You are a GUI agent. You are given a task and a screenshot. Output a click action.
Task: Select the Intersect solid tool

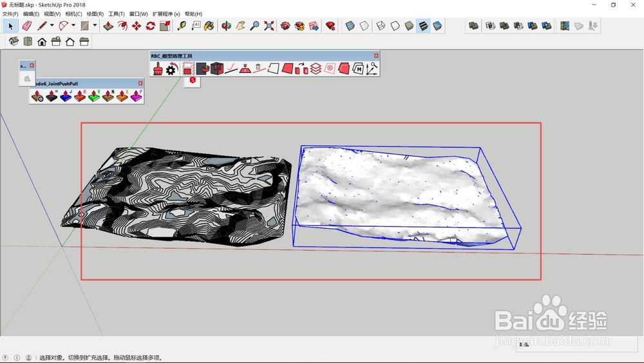[490, 26]
